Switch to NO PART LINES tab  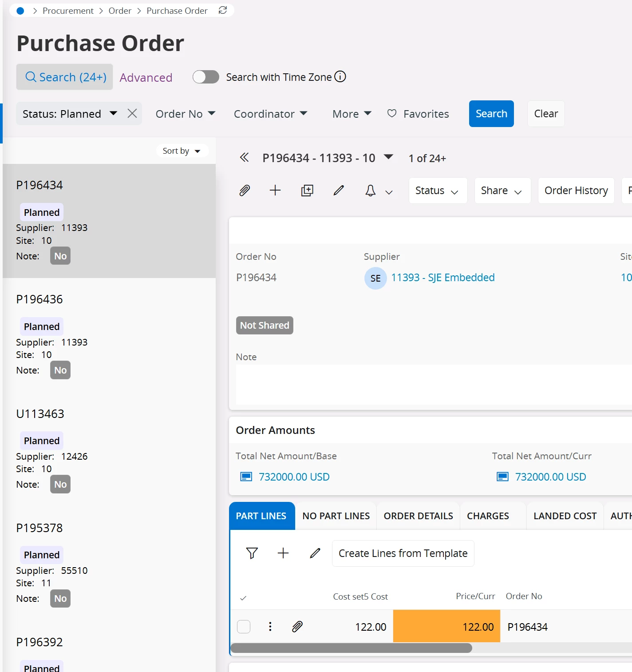(336, 516)
